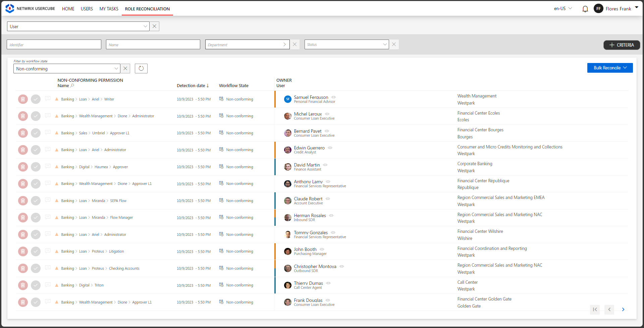Image resolution: width=644 pixels, height=328 pixels.
Task: Open the search magnifier on the Name column header
Action: pos(72,86)
